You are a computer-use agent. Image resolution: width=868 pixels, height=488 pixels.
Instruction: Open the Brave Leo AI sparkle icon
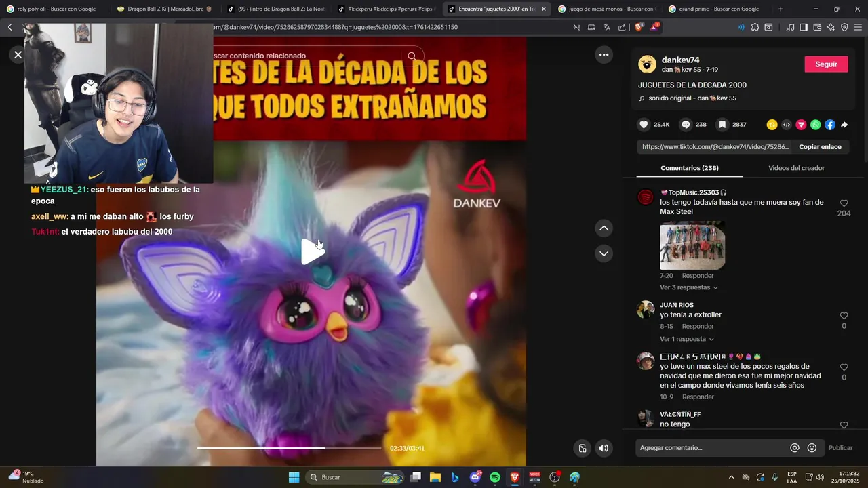(831, 27)
